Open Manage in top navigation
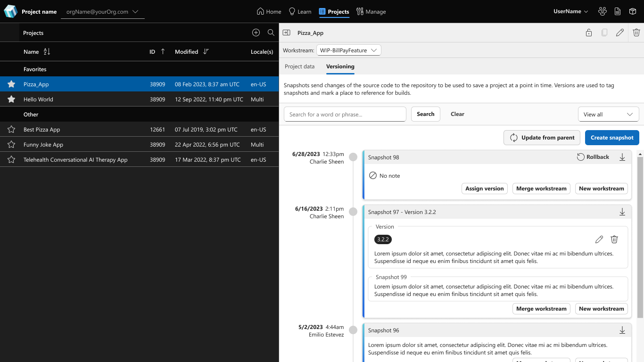The image size is (644, 362). (371, 12)
